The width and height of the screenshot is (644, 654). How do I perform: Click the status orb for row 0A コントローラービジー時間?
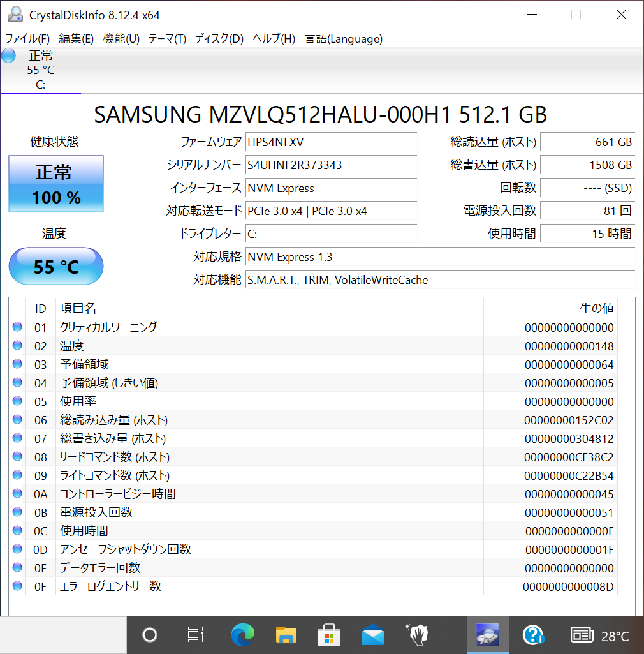(17, 493)
